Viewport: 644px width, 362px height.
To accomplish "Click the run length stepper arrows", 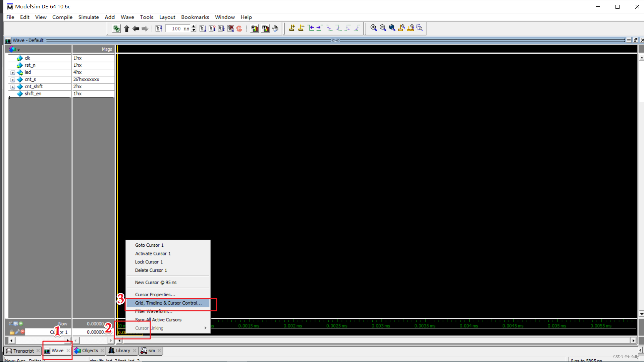I will 194,28.
